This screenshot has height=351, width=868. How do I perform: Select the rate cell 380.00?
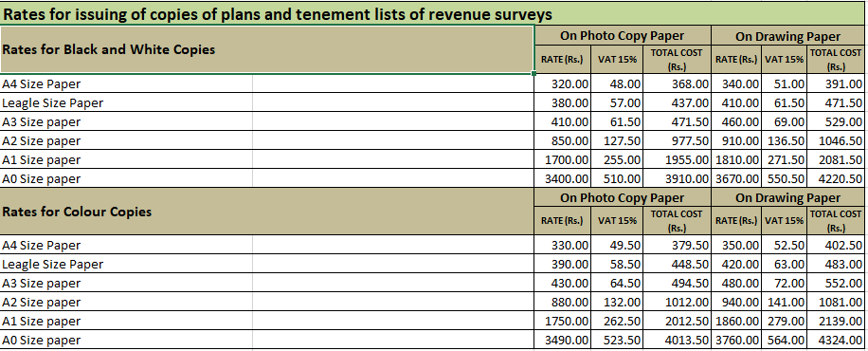pyautogui.click(x=563, y=102)
